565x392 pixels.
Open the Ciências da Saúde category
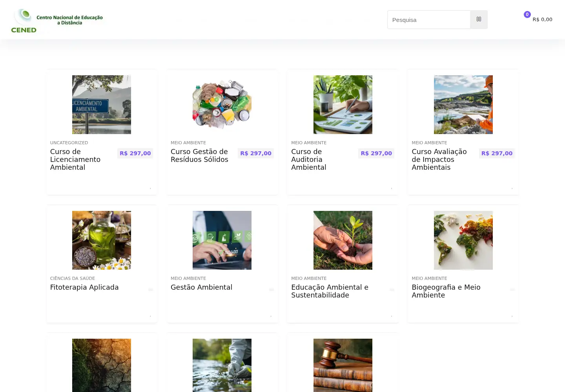click(x=73, y=278)
